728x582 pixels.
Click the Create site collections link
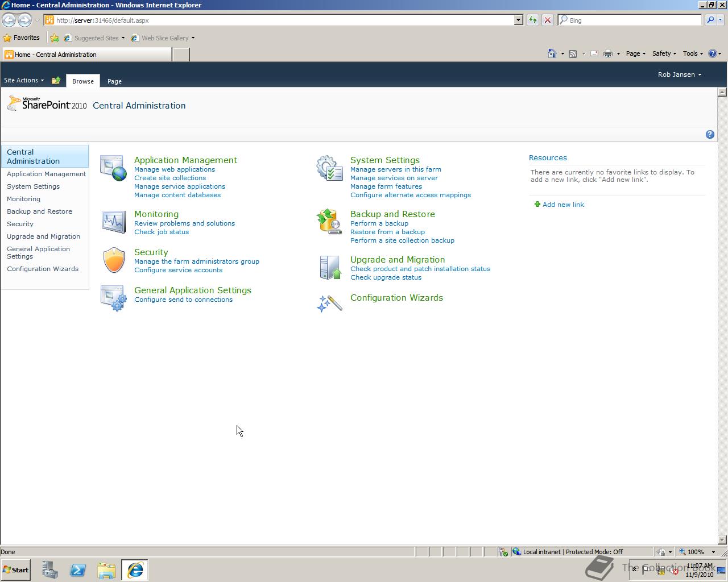click(x=170, y=178)
